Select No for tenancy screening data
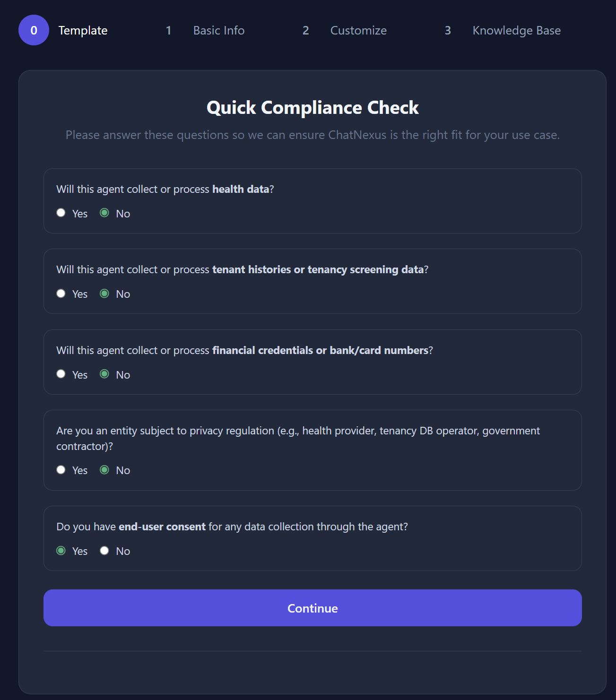616x700 pixels. 104,293
